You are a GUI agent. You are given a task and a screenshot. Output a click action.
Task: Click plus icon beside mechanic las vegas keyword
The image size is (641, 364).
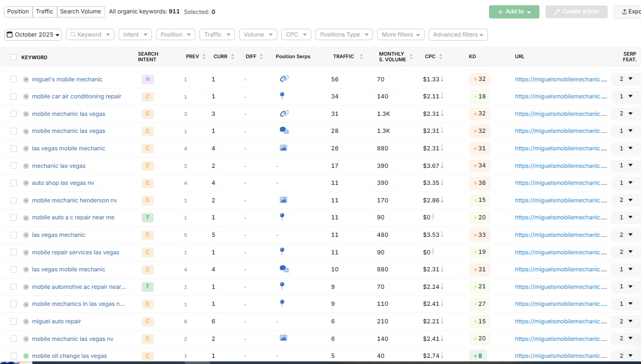(x=26, y=166)
